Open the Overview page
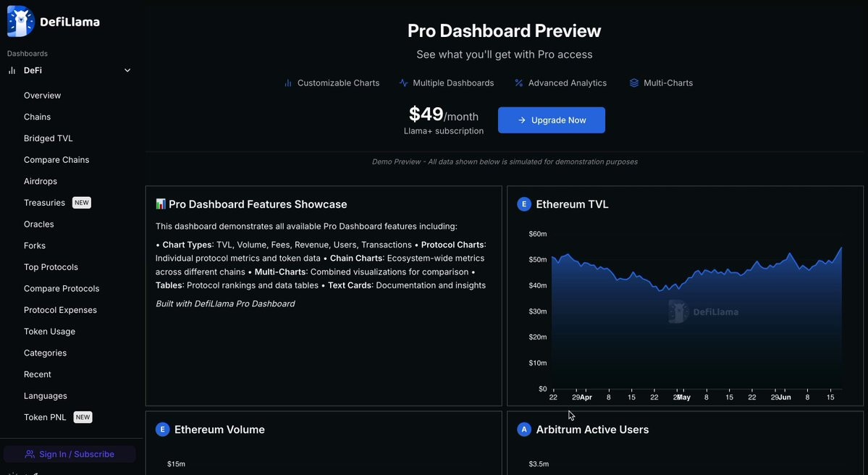The height and width of the screenshot is (475, 868). tap(42, 96)
